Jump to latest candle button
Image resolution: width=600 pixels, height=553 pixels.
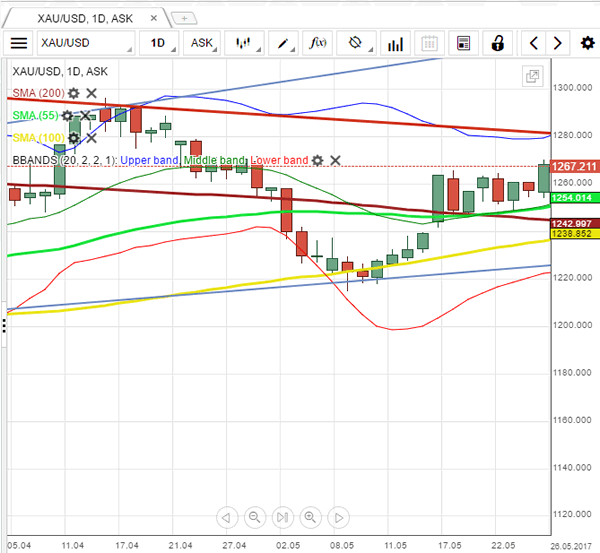tap(339, 517)
